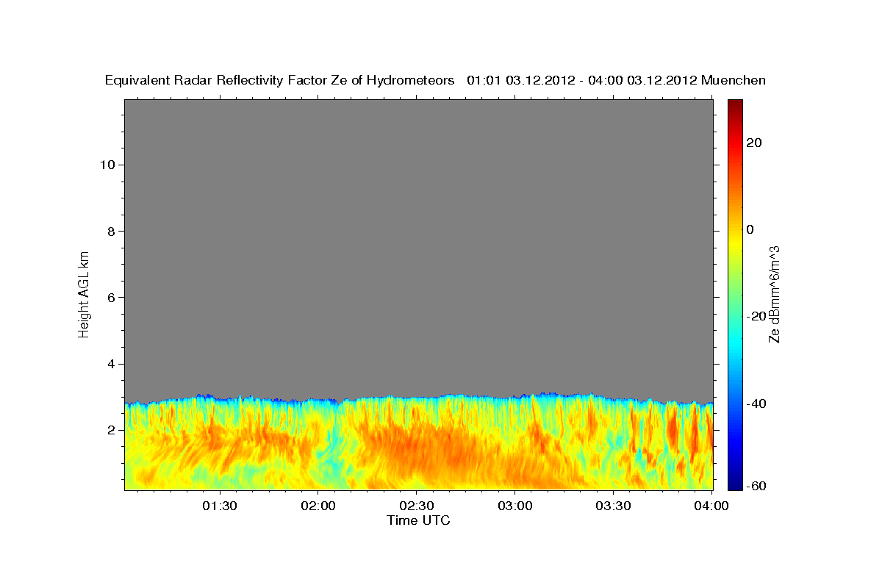Click the 'Height AGL km' axis label
This screenshot has width=882, height=588.
point(85,293)
